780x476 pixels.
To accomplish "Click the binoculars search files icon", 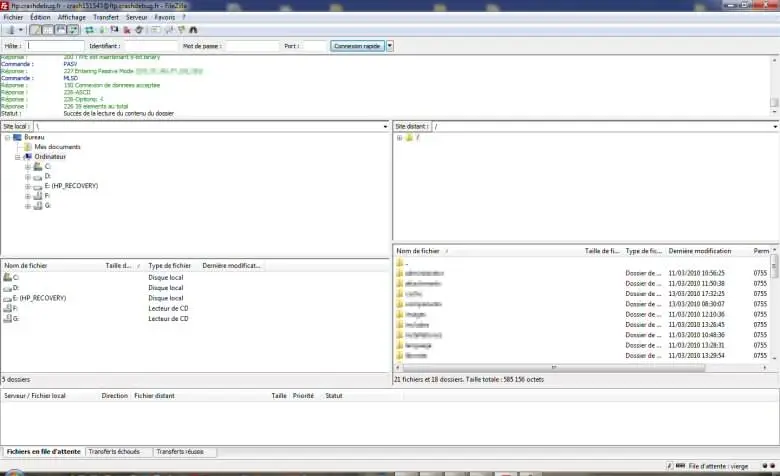I will [x=194, y=30].
